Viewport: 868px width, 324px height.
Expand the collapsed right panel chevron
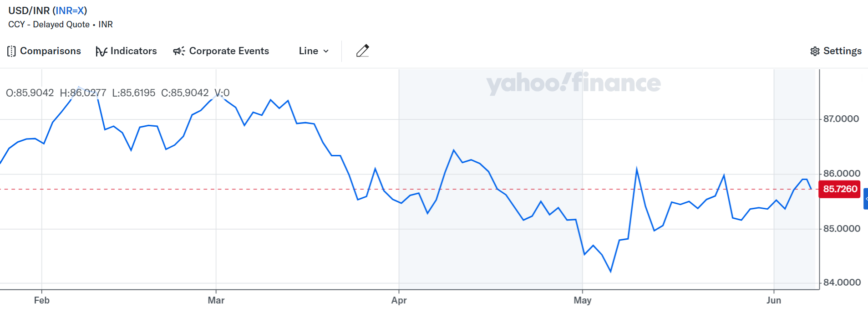tap(865, 199)
